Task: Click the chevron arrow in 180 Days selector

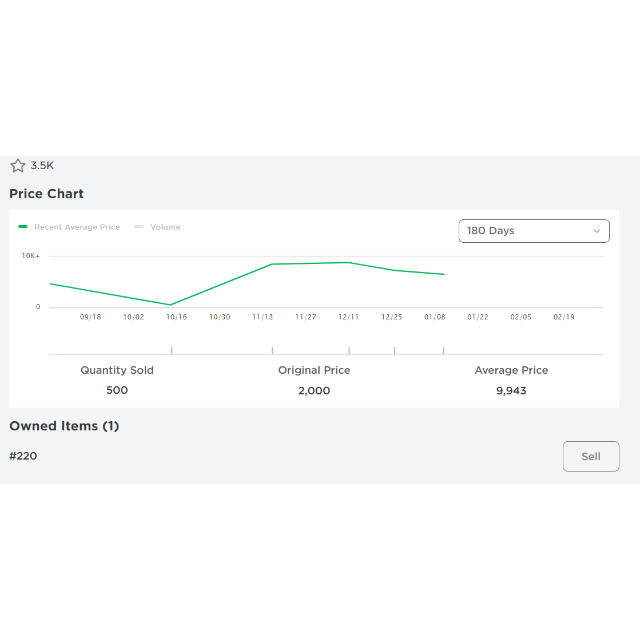Action: (x=596, y=231)
